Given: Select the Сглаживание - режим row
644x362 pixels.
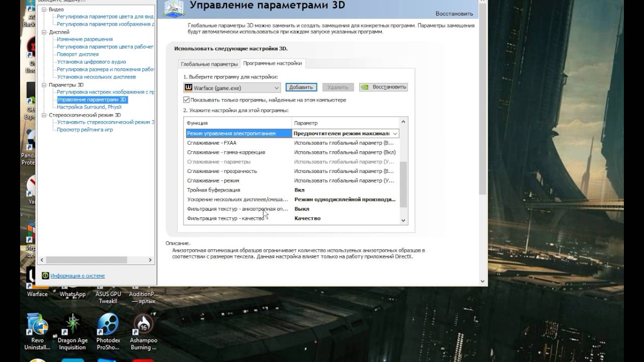Looking at the screenshot, I should tap(291, 180).
